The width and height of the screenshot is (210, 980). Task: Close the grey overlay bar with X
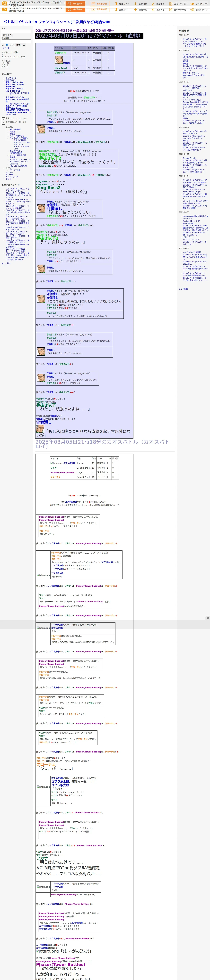(x=208, y=618)
